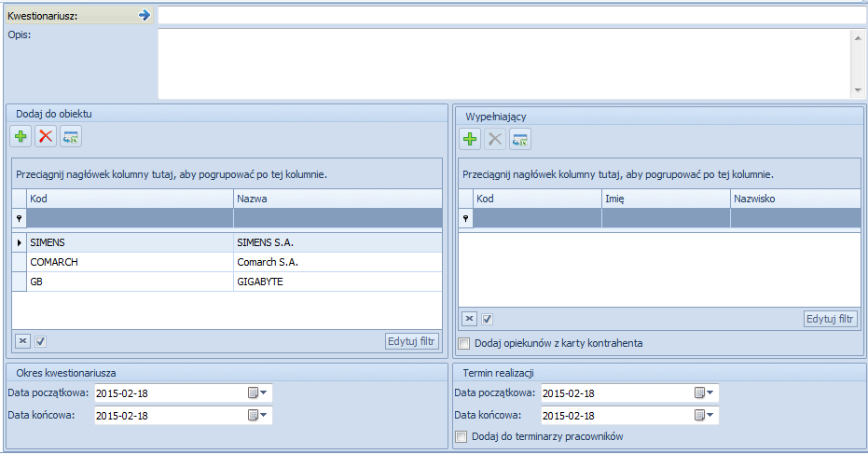Click the blue arrow next to Kwestionariusz
This screenshot has height=454, width=868.
(145, 15)
